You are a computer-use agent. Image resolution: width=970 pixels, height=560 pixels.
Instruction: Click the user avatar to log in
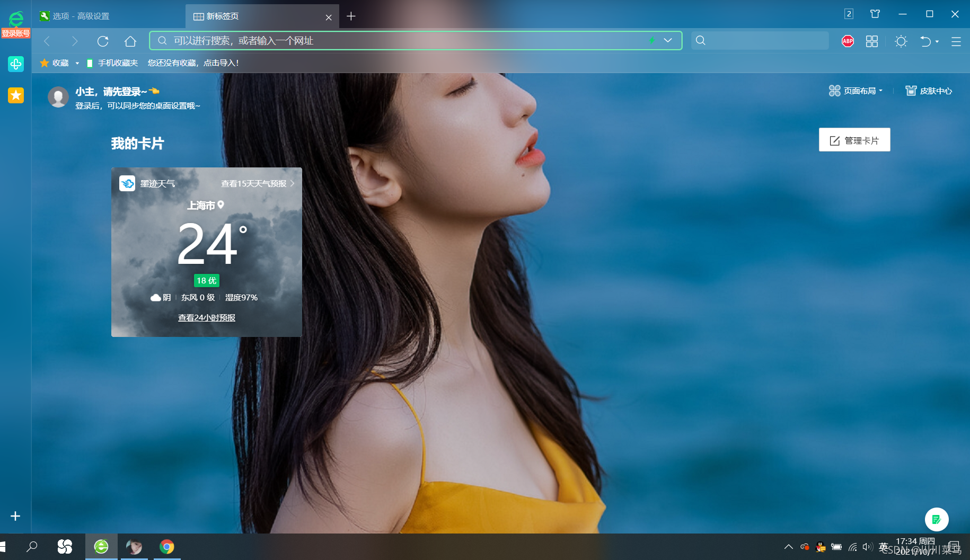58,97
